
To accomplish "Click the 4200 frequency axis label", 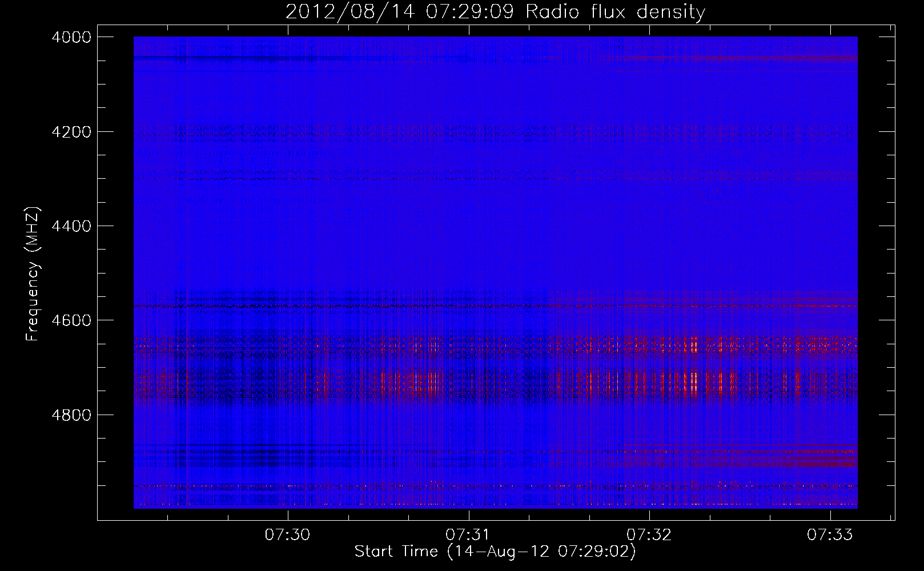I will tap(71, 132).
